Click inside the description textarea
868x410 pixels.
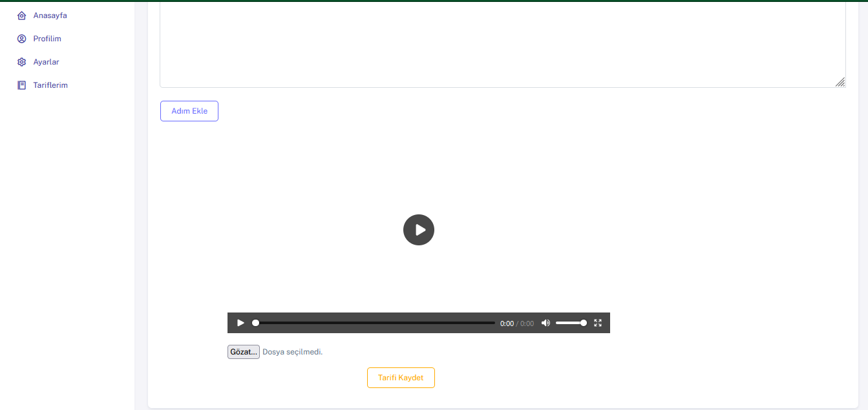(x=502, y=42)
